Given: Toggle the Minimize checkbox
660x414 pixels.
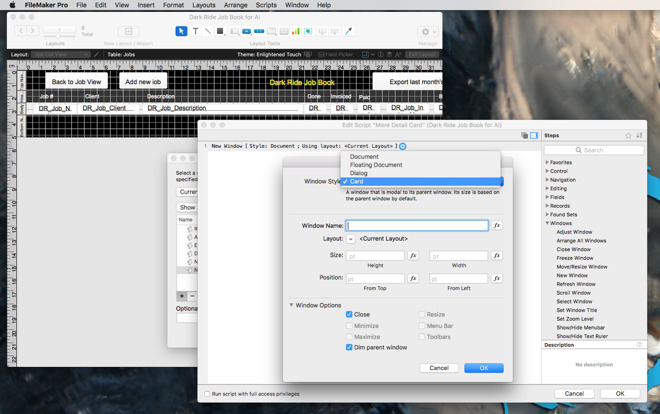Looking at the screenshot, I should tap(349, 326).
